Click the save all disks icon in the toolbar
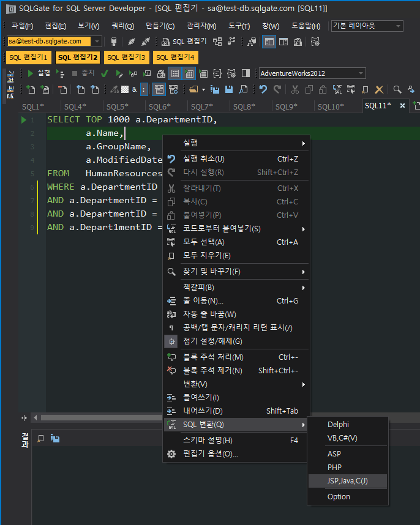 click(215, 89)
